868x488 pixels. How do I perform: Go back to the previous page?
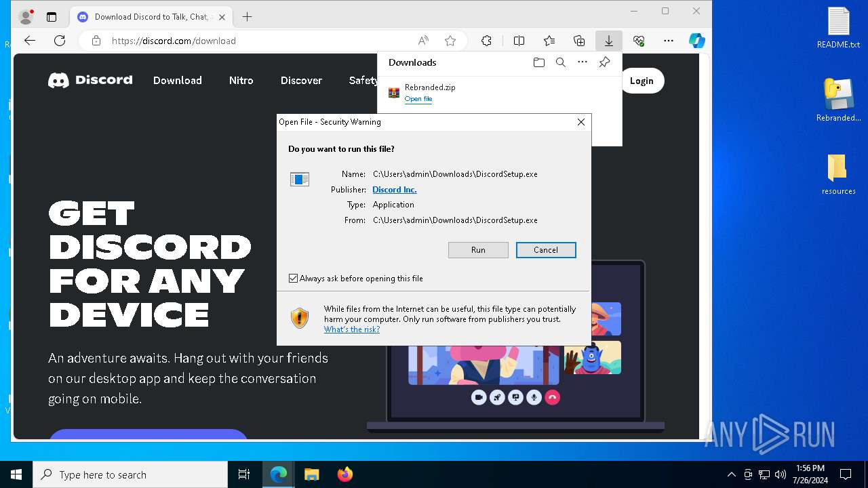(30, 41)
